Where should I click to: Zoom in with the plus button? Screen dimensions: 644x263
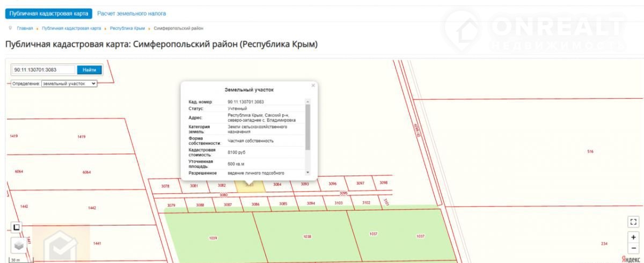pyautogui.click(x=634, y=237)
